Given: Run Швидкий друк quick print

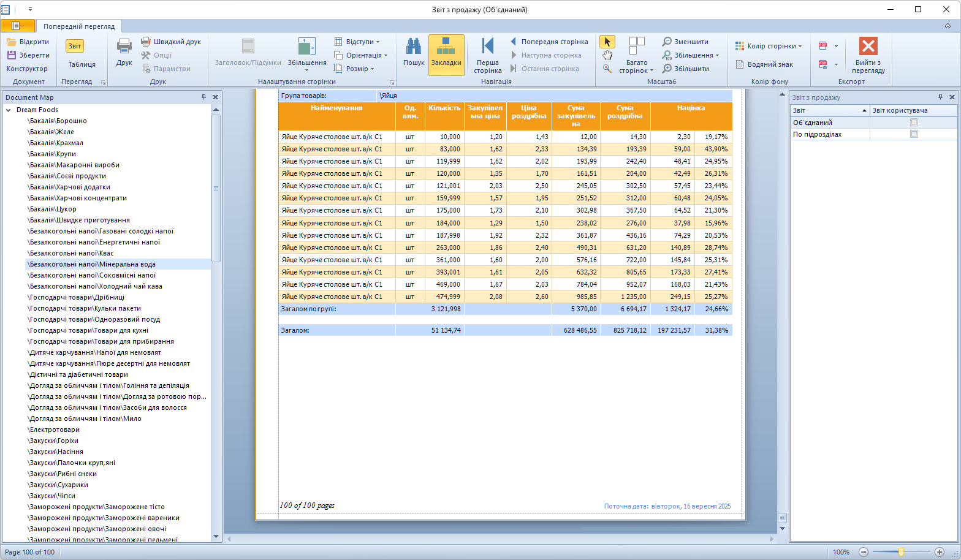Looking at the screenshot, I should (171, 42).
